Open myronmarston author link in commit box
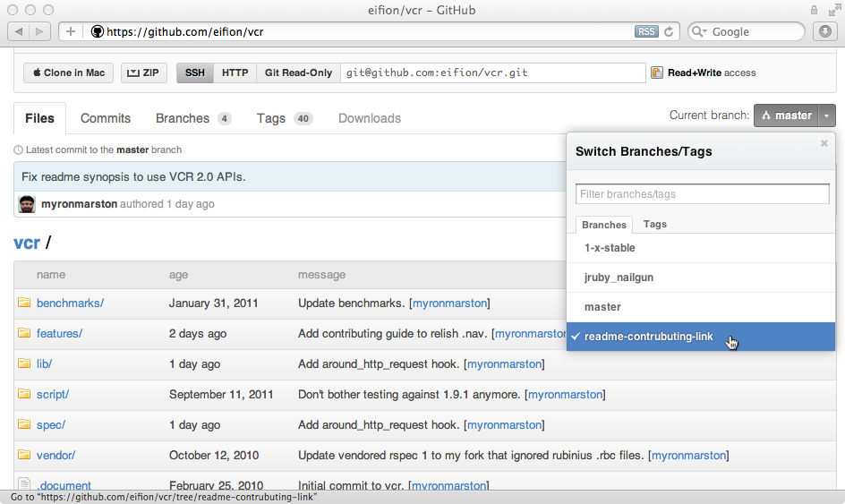The image size is (845, 504). 79,204
